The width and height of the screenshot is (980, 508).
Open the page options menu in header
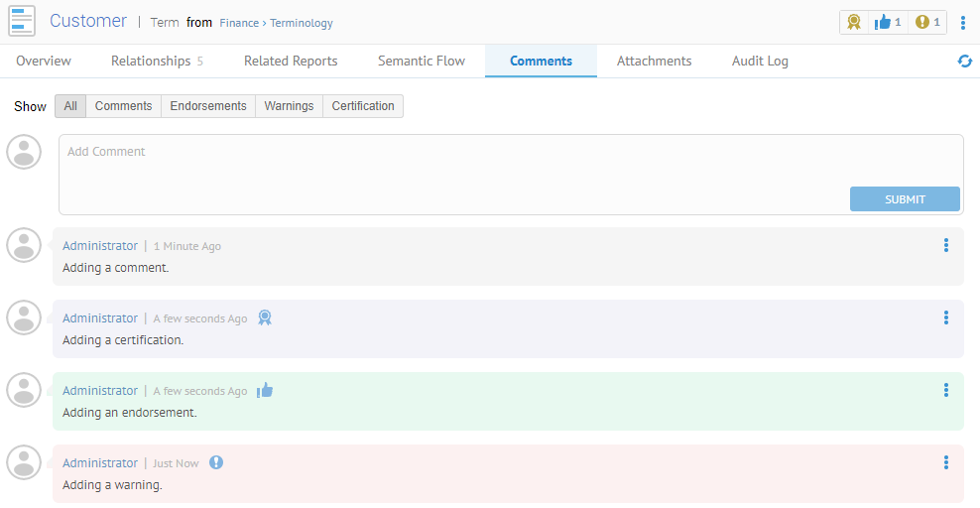tap(963, 22)
